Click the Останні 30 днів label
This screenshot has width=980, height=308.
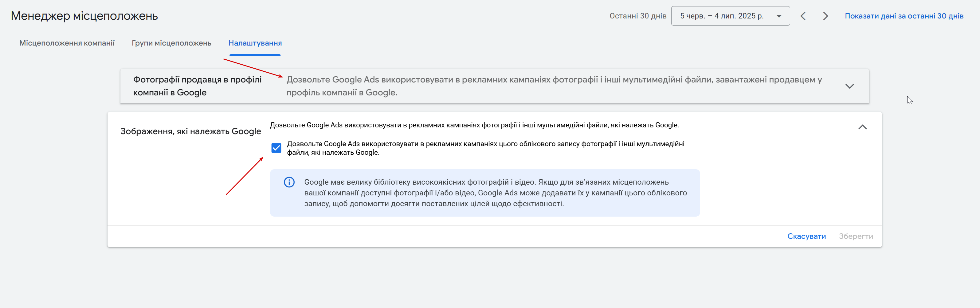pos(638,16)
